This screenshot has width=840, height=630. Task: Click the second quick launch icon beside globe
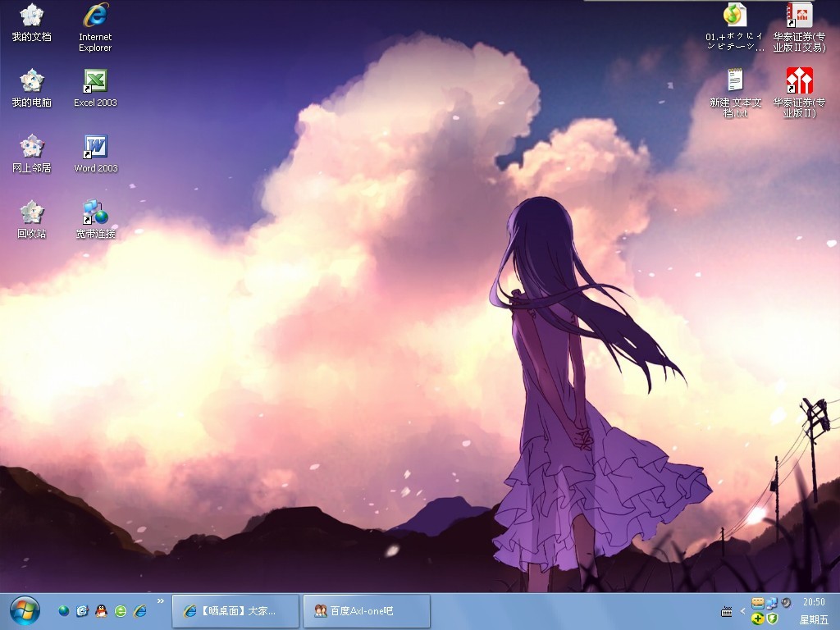point(83,610)
